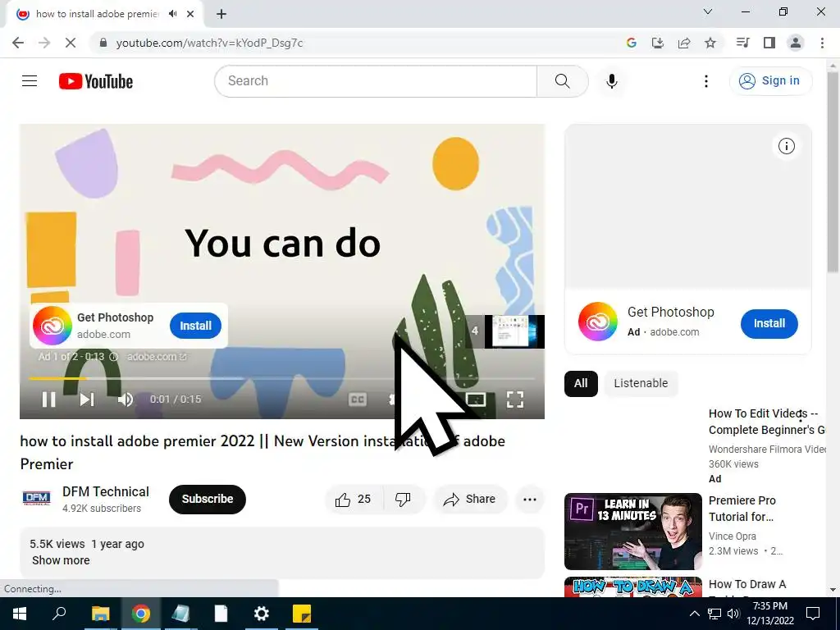Open ad info icon in sidebar ad
840x630 pixels.
point(786,146)
